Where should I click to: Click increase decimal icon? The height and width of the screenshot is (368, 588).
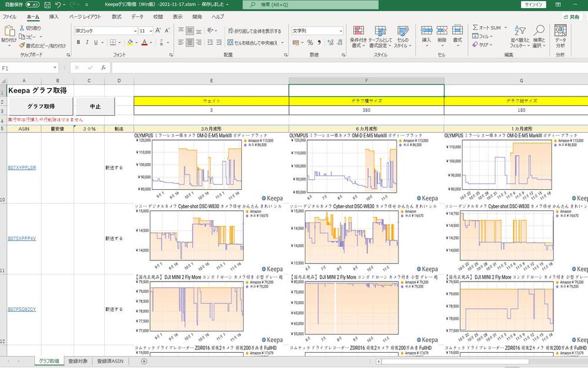click(x=330, y=43)
